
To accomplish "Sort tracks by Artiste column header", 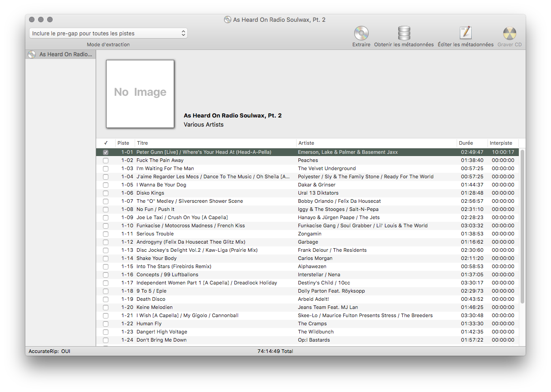I will [x=377, y=143].
